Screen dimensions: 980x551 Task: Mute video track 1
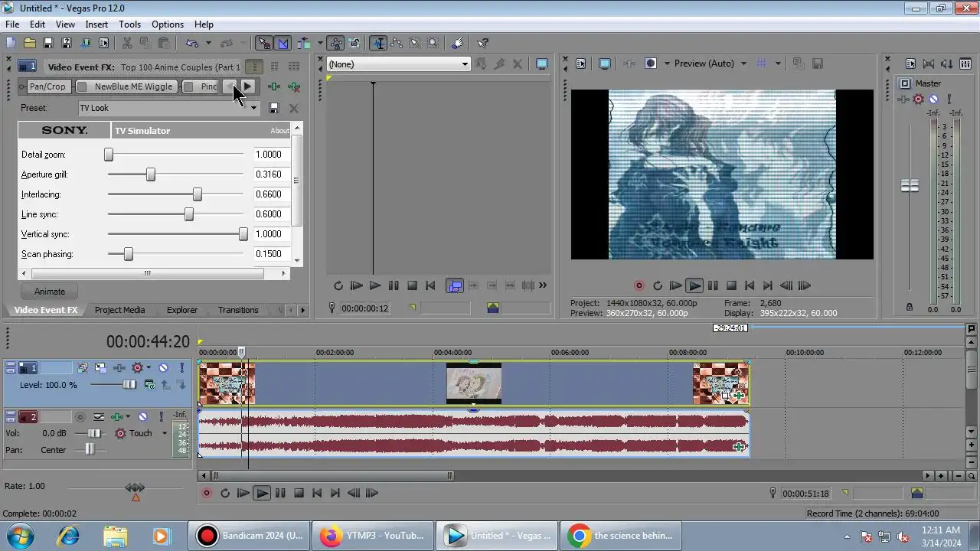point(163,368)
